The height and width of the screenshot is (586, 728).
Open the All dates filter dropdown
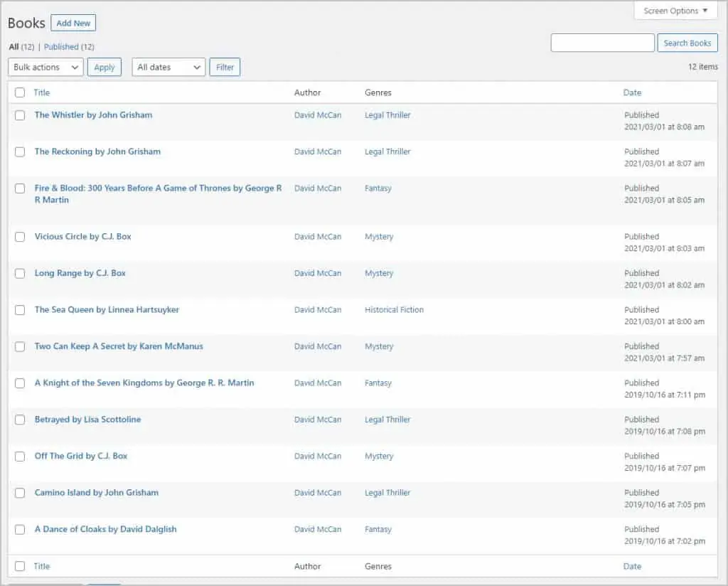pyautogui.click(x=168, y=67)
